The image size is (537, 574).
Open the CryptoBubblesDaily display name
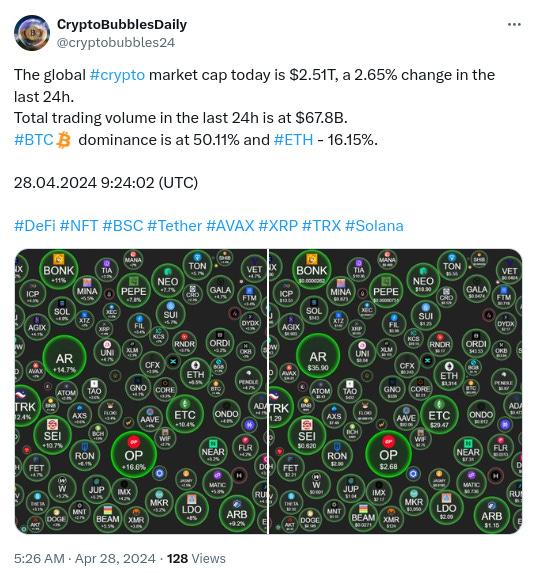(122, 25)
